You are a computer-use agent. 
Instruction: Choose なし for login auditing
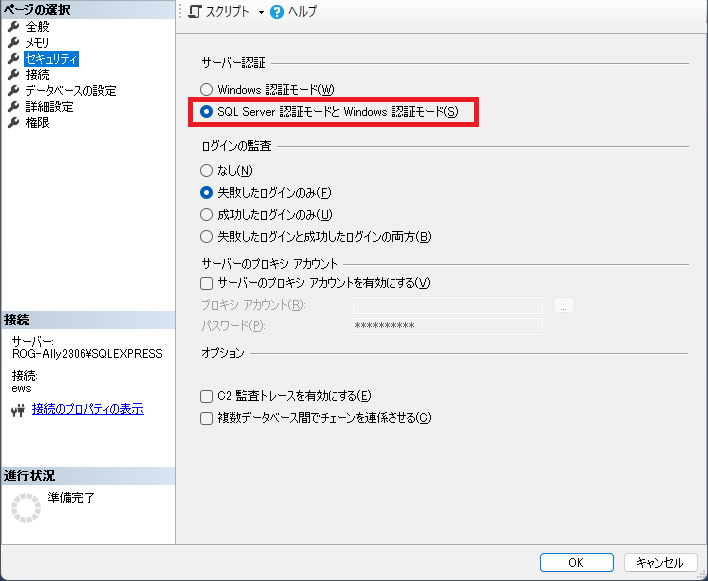206,170
